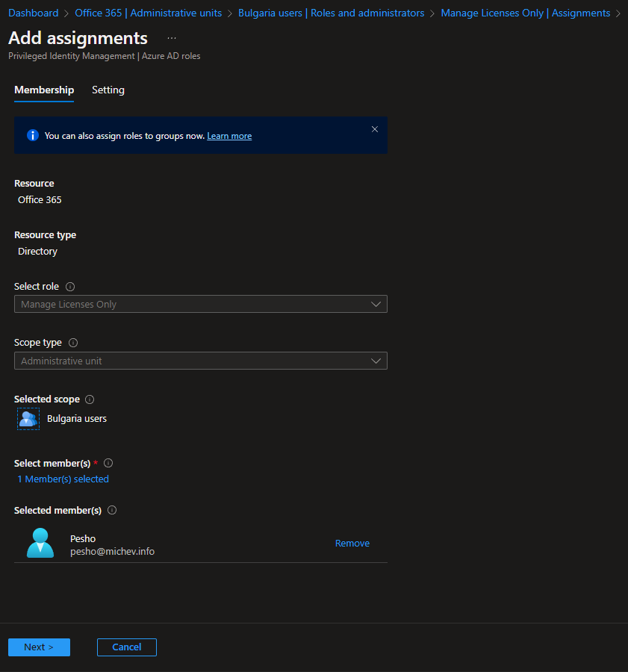Switch to the Setting tab
The width and height of the screenshot is (628, 672).
(x=108, y=90)
